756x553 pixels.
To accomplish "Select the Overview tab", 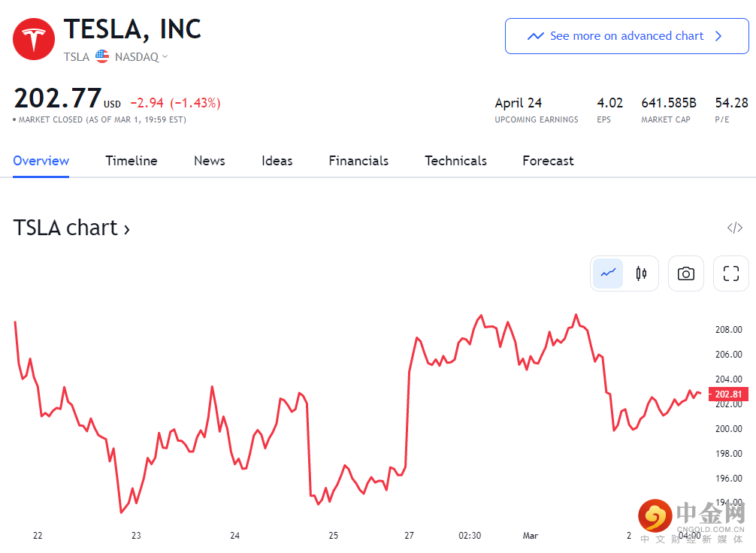I will [41, 161].
